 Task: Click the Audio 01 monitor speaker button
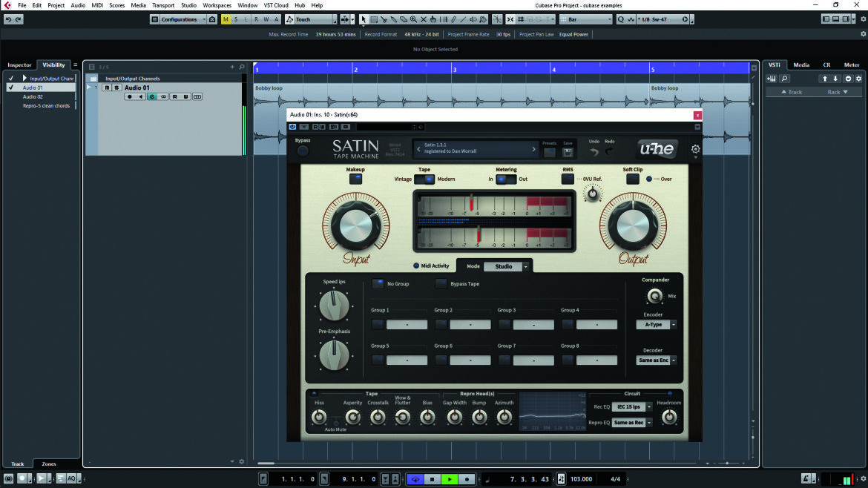coord(141,97)
